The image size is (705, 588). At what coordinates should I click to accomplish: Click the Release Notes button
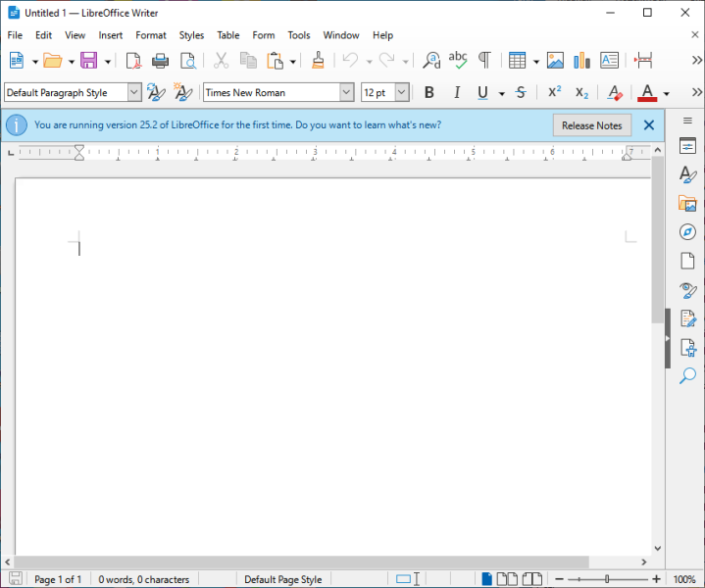(591, 125)
